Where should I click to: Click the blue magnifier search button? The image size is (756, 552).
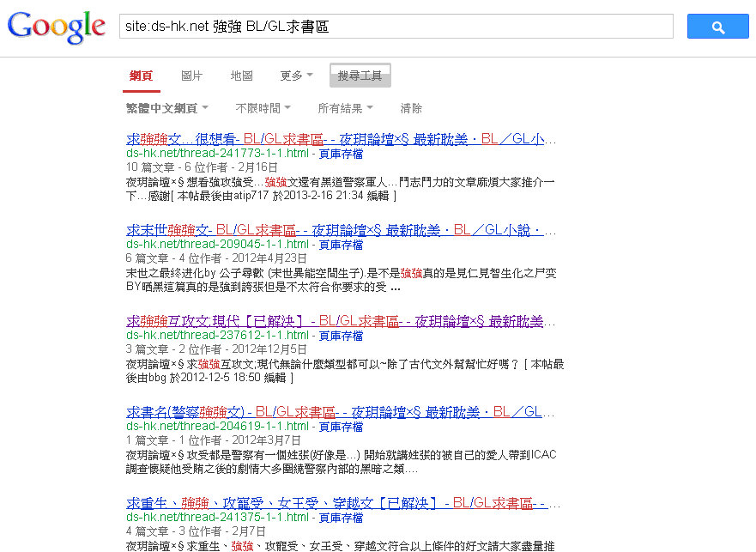[x=718, y=27]
